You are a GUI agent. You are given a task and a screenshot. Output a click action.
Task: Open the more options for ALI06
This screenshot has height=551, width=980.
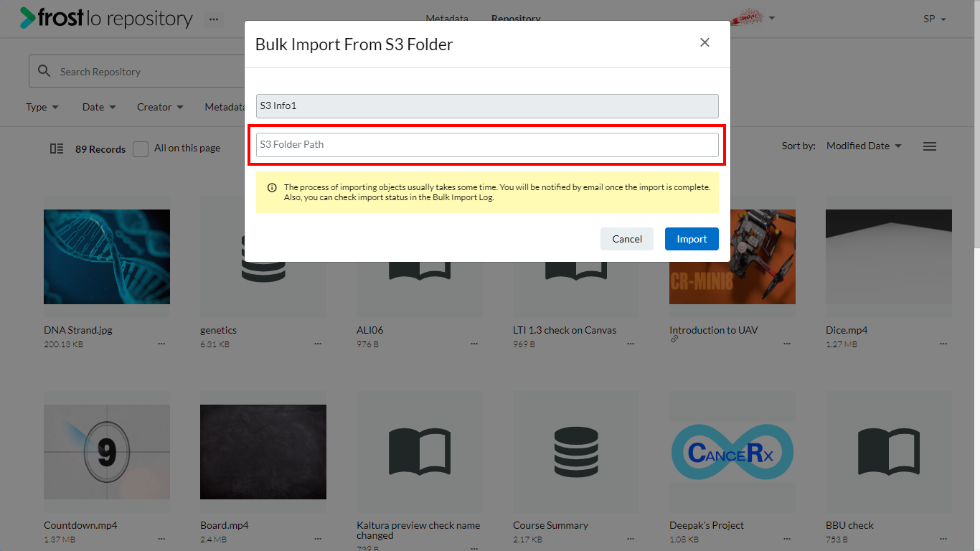(474, 344)
